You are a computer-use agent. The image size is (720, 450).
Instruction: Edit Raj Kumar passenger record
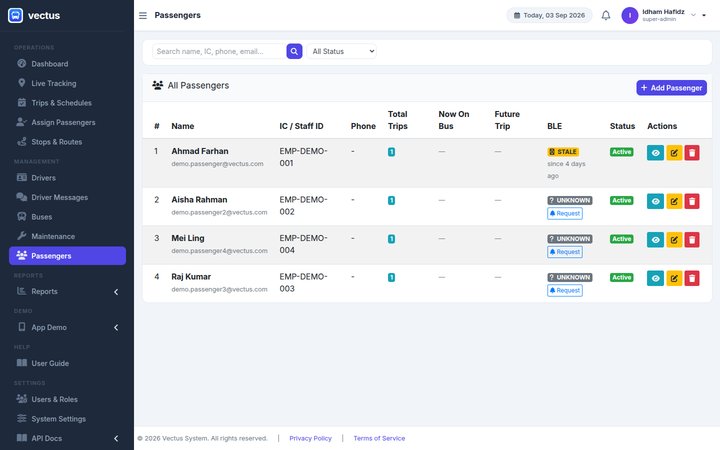674,278
